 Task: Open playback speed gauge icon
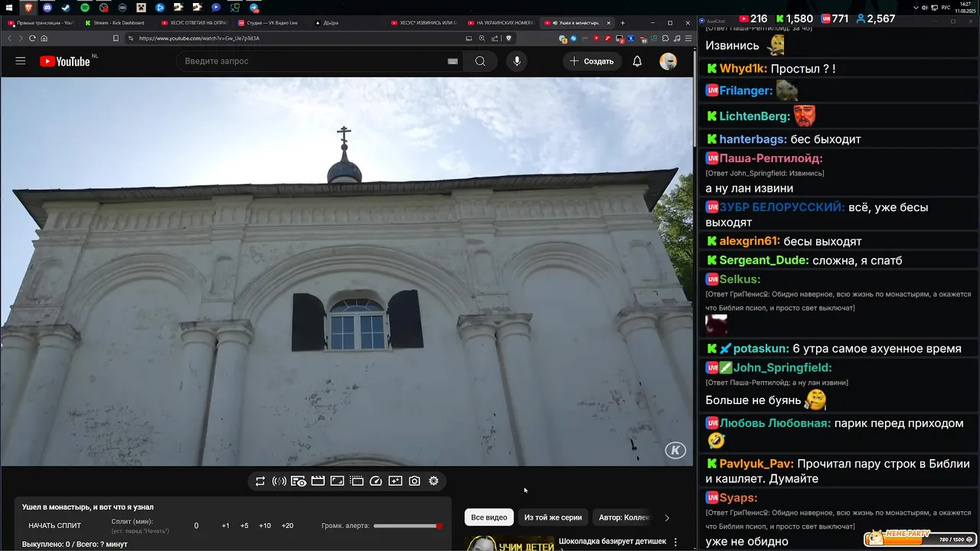point(376,481)
